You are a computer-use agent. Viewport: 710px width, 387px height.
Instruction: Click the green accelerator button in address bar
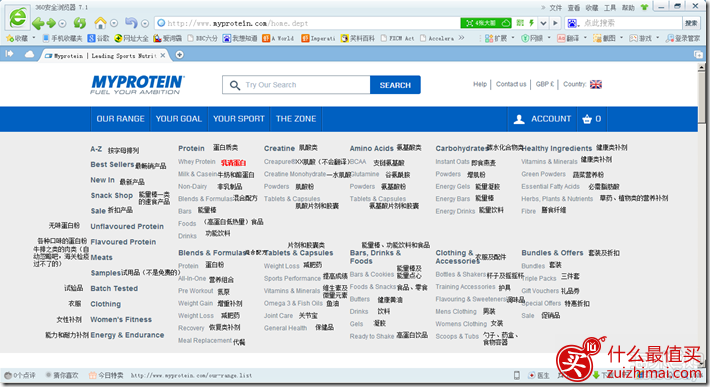click(486, 23)
